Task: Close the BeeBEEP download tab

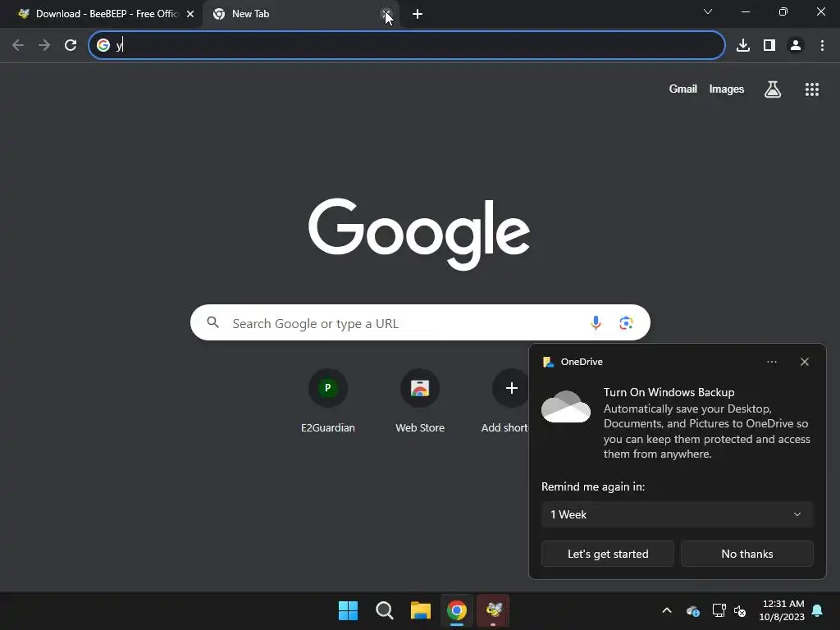Action: [x=190, y=14]
